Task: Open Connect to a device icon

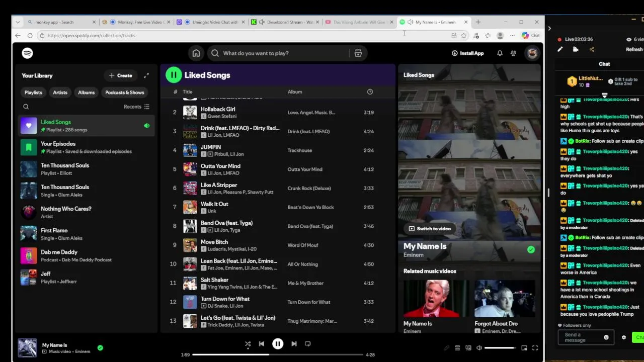Action: click(468, 348)
